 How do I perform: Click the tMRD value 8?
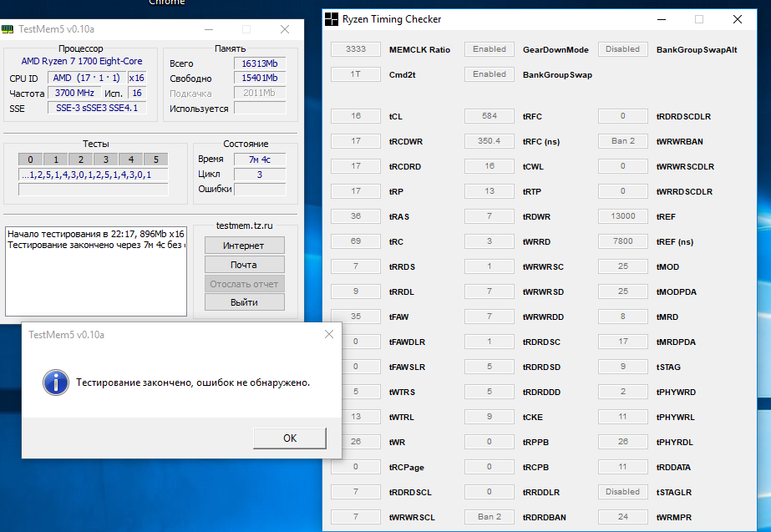[x=622, y=317]
